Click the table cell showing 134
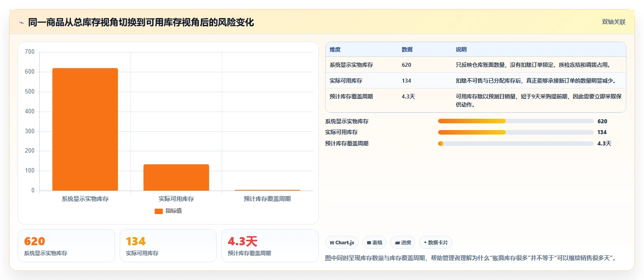The image size is (644, 280). tap(406, 81)
